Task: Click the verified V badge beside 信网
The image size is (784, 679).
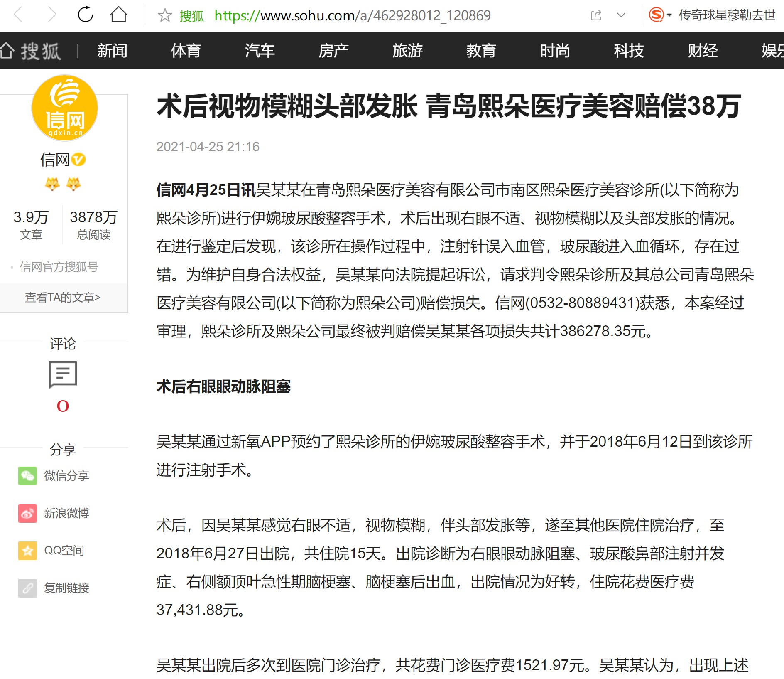Action: click(78, 160)
